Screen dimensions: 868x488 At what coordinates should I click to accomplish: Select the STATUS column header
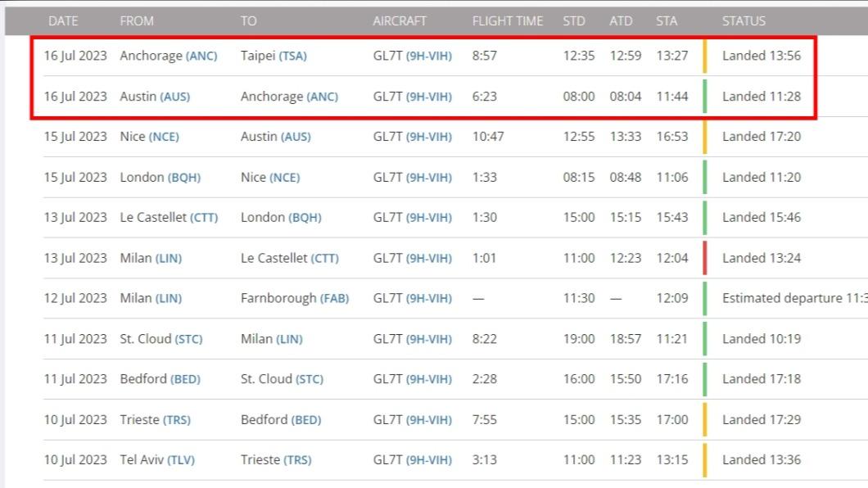tap(744, 21)
